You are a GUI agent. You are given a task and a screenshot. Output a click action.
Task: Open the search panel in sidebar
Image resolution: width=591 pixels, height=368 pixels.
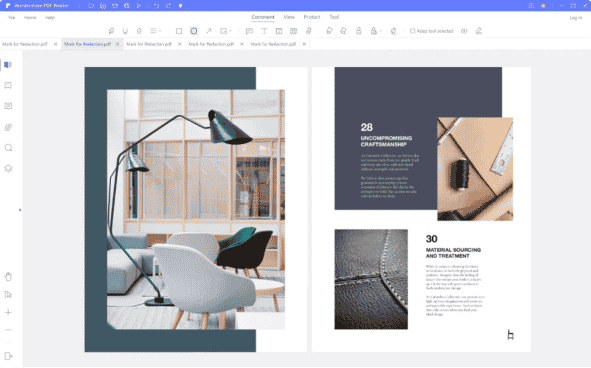point(8,148)
